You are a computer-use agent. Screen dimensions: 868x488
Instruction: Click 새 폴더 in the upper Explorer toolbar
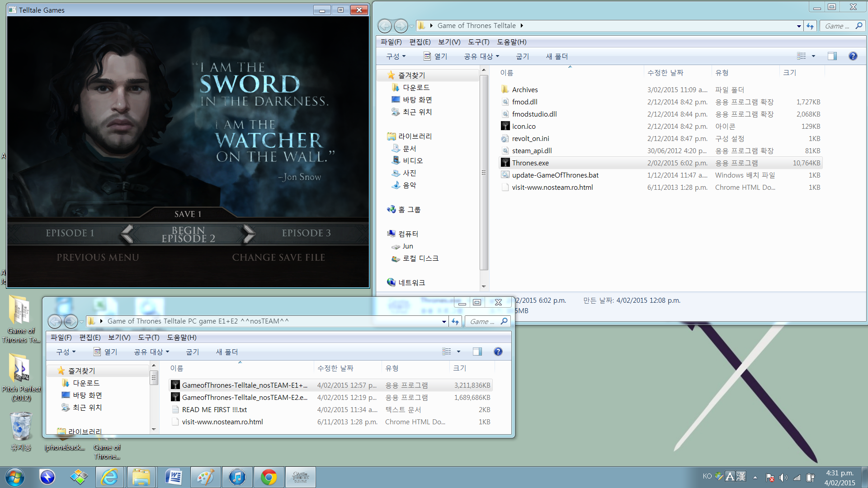point(557,56)
